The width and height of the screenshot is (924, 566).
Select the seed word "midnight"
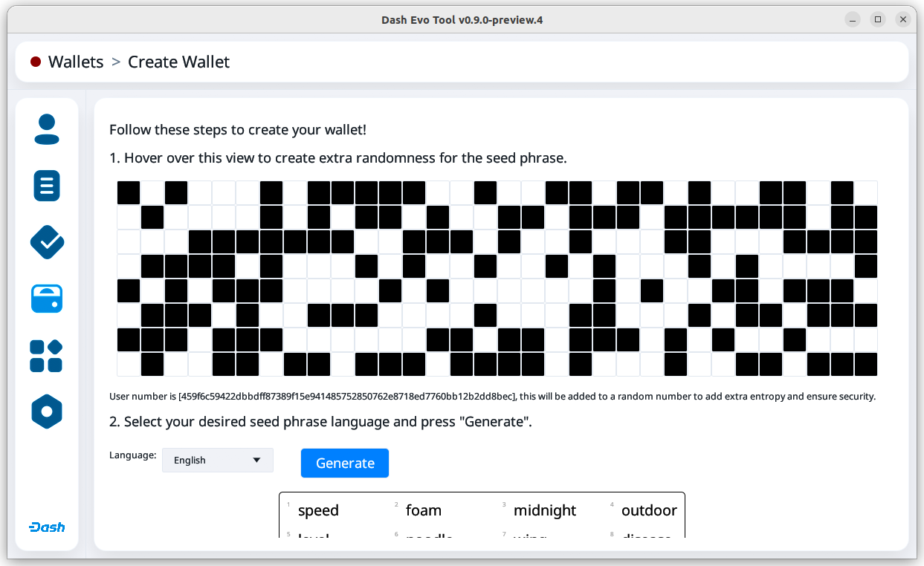[545, 510]
